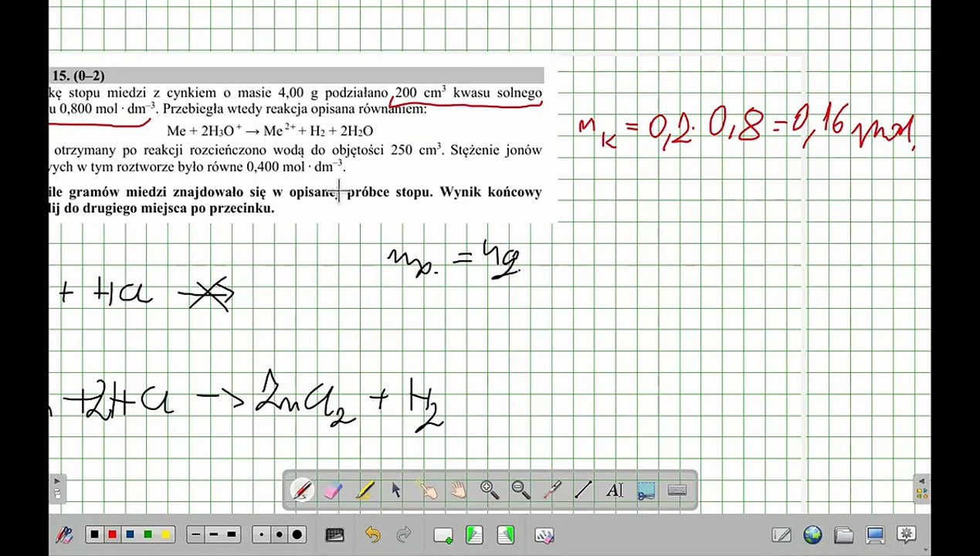
Task: Select the Eraser tool
Action: pyautogui.click(x=333, y=490)
